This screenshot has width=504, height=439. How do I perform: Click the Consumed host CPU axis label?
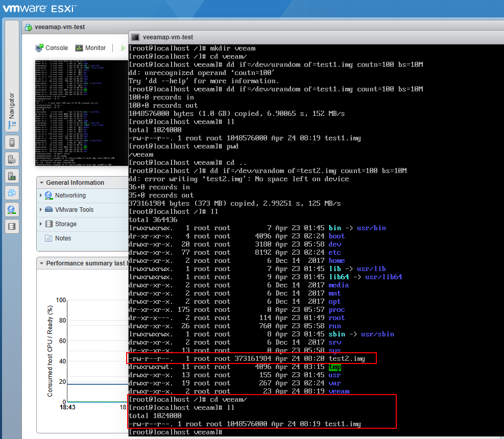tap(50, 351)
